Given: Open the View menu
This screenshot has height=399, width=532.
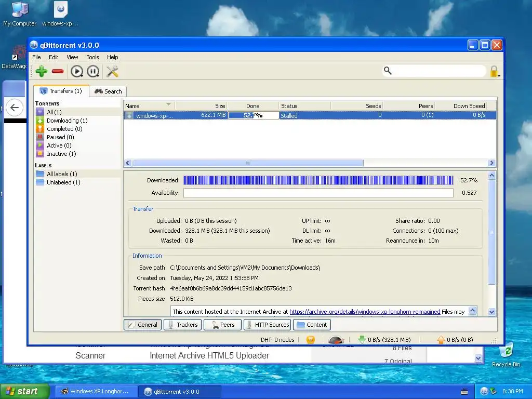Looking at the screenshot, I should [72, 57].
